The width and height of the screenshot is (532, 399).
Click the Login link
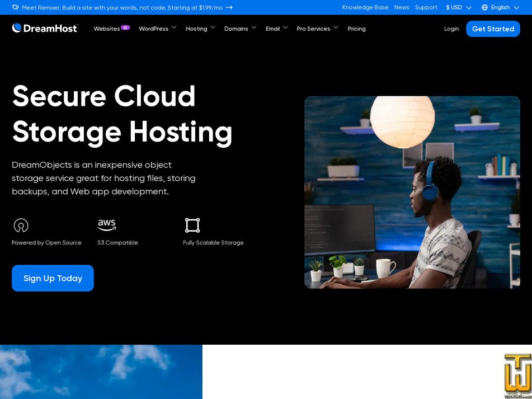[451, 29]
